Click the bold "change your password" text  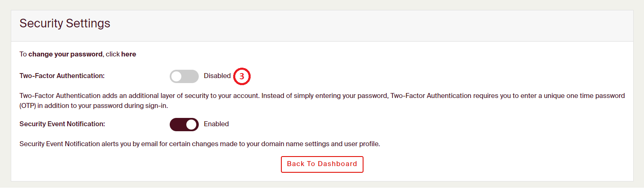tap(65, 54)
